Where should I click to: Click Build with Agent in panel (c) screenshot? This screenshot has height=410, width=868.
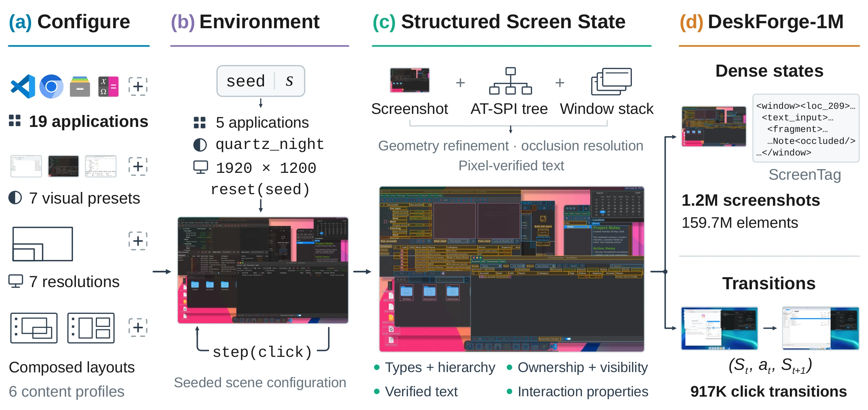543,227
